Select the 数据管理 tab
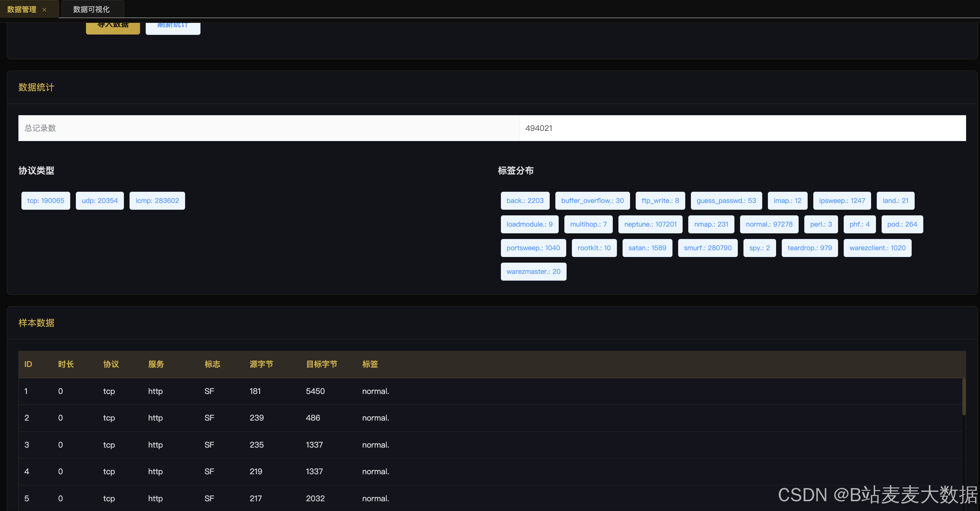 point(22,9)
